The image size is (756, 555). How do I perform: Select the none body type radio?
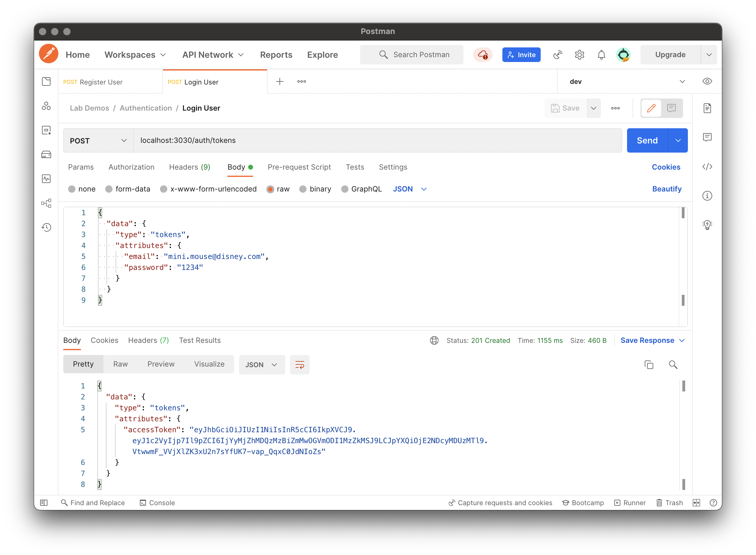click(x=71, y=189)
